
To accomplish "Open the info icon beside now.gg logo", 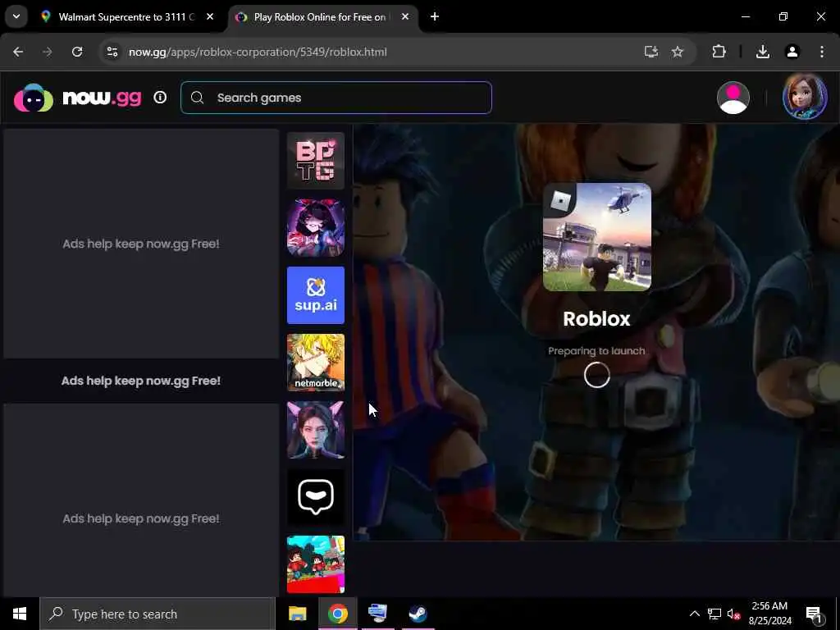I will 160,98.
